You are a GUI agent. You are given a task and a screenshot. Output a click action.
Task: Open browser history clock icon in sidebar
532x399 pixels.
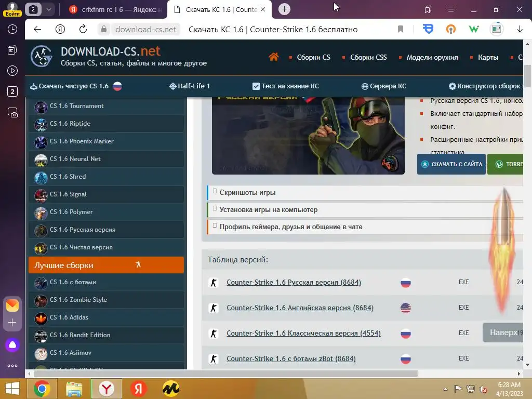pos(12,30)
